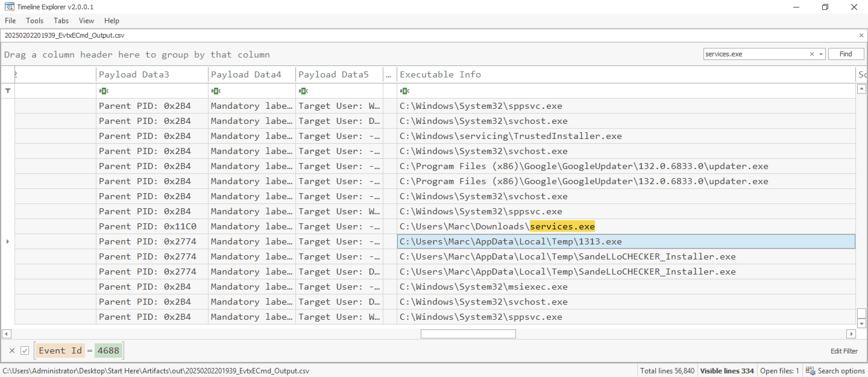Click the Payload Data4 column header
Screen dimensions: 868x377
[x=252, y=74]
